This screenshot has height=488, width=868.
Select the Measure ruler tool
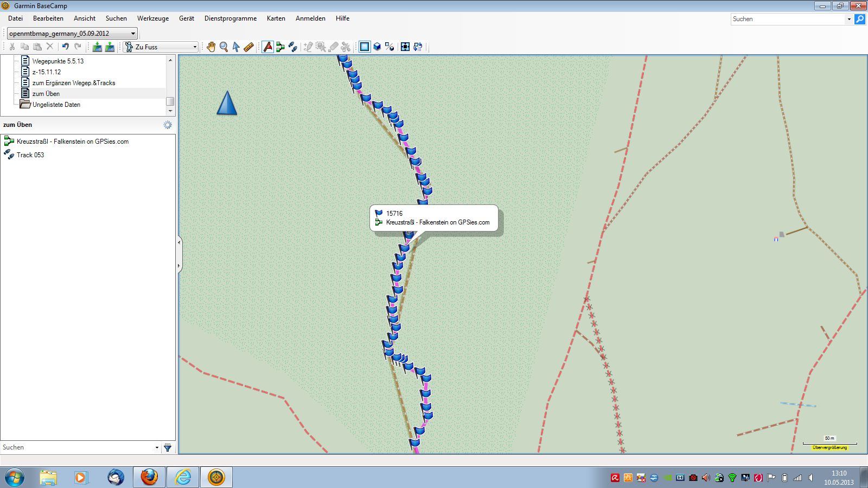click(x=248, y=47)
